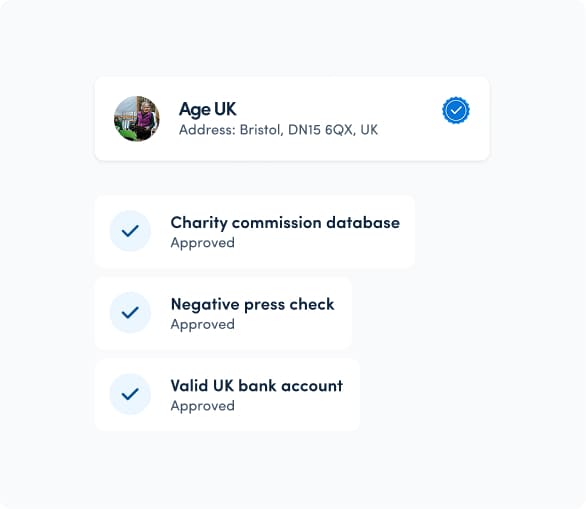Image resolution: width=586 pixels, height=509 pixels.
Task: Click the word database in the first check
Action: pos(363,223)
